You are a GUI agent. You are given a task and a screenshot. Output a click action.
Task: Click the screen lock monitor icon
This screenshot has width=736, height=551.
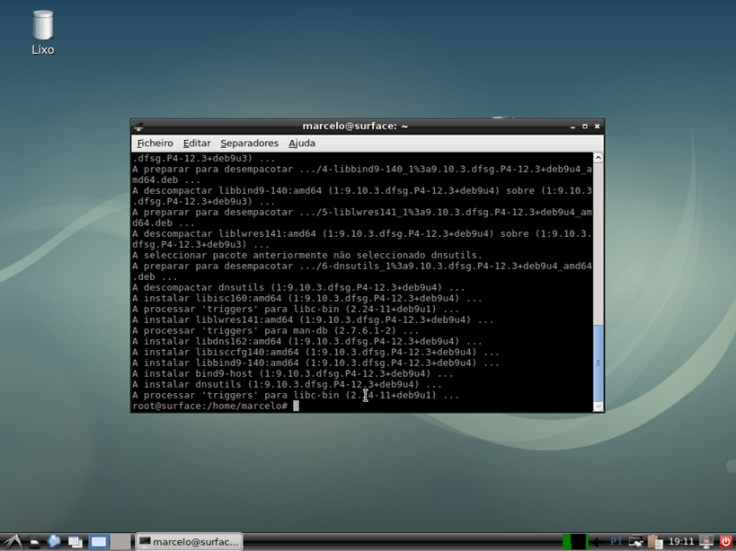707,541
